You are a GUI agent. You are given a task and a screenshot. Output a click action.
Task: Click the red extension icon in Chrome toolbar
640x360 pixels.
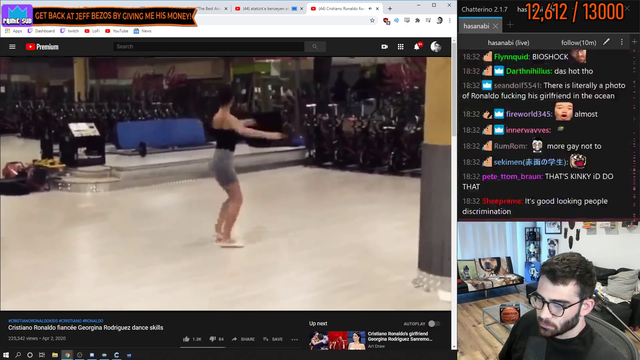coord(386,20)
